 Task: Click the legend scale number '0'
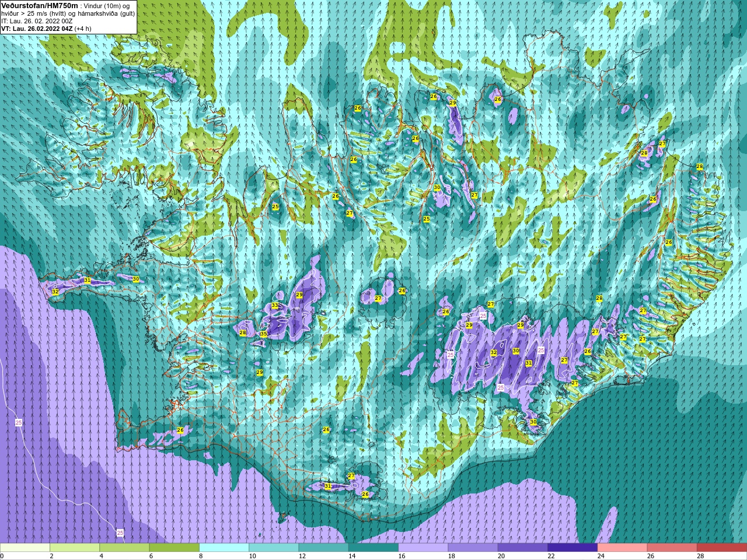coord(2,556)
